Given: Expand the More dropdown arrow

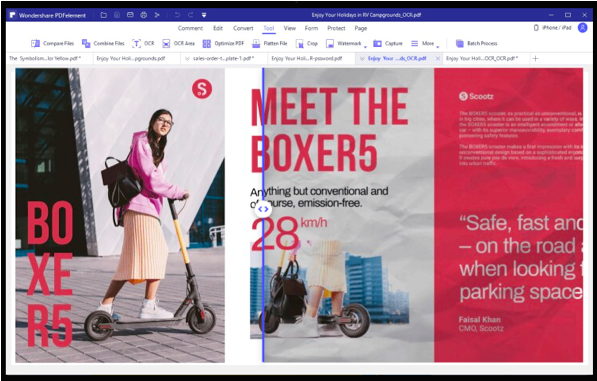Looking at the screenshot, I should [437, 47].
